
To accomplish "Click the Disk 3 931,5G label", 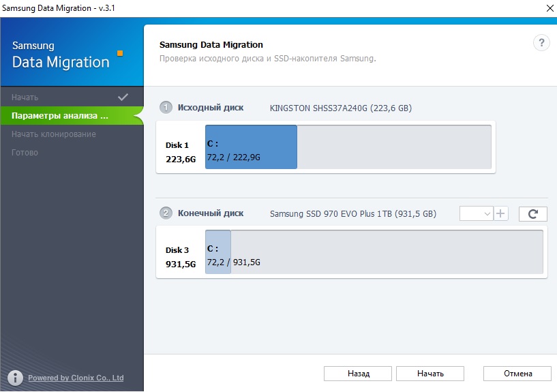I will [x=181, y=258].
